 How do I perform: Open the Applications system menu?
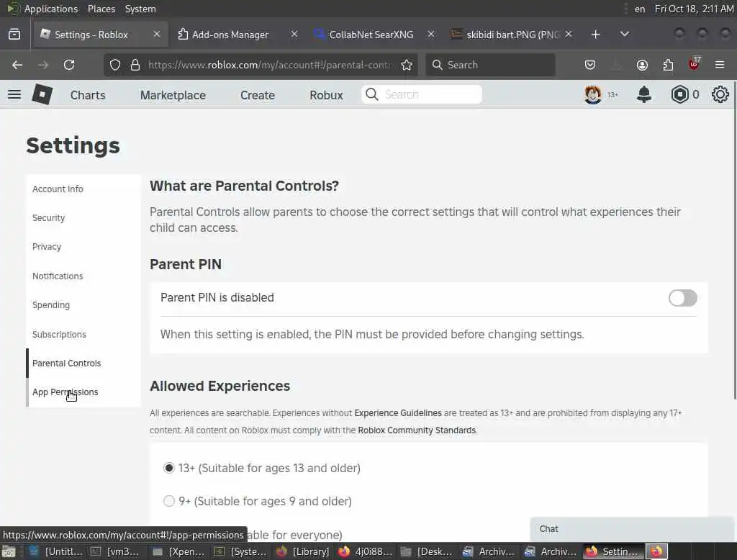(51, 9)
